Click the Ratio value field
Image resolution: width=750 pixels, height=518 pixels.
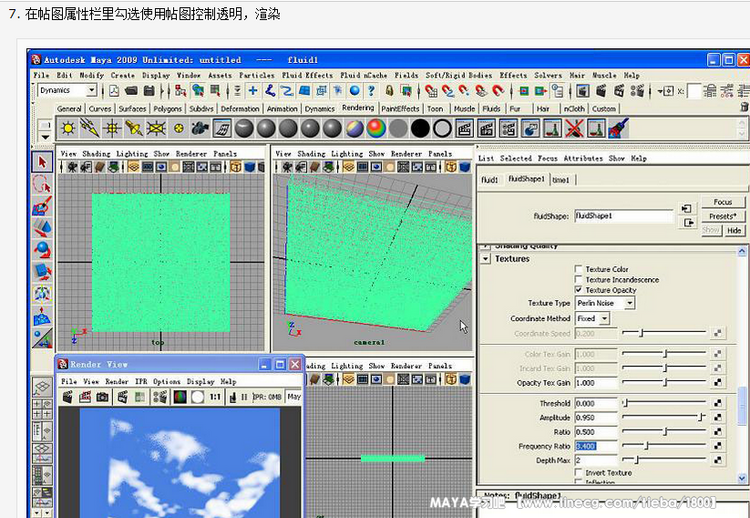pos(596,432)
